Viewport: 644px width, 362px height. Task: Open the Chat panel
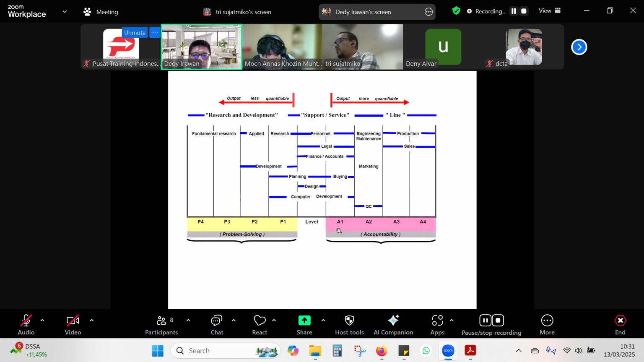point(216,323)
